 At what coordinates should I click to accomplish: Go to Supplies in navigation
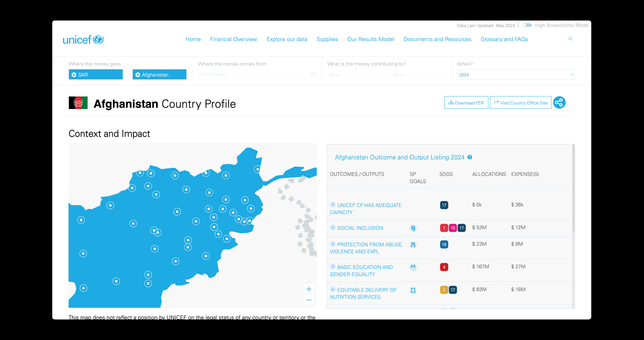327,39
